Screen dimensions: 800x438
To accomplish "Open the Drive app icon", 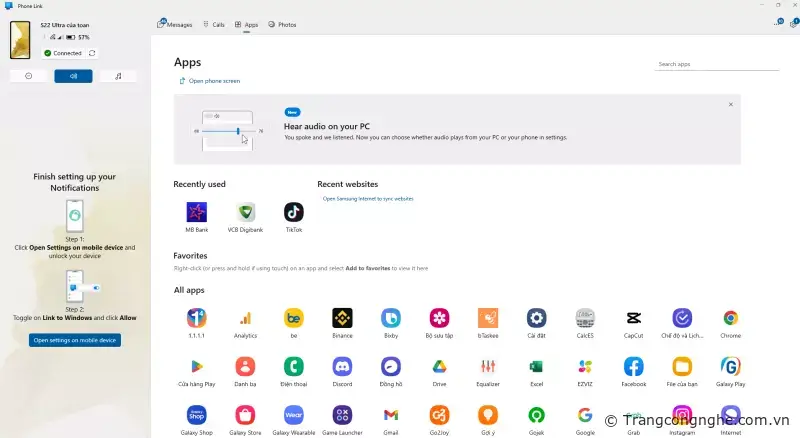I will click(439, 366).
